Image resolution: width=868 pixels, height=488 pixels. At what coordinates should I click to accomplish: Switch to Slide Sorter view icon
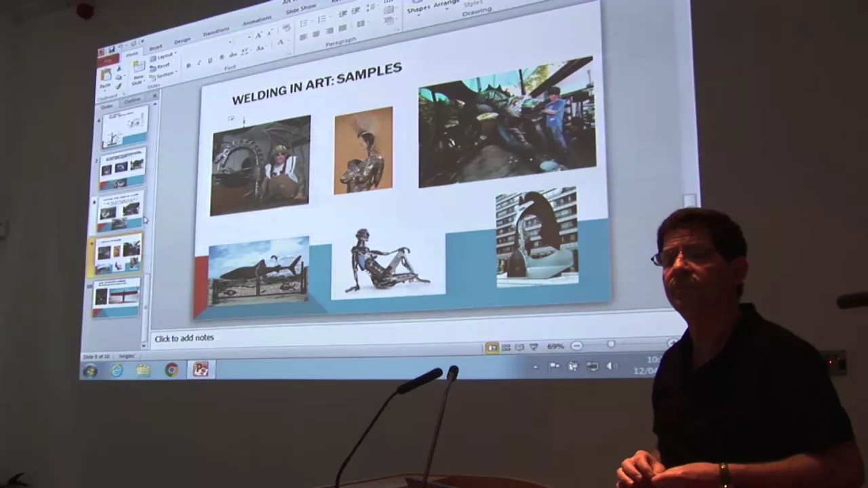506,348
